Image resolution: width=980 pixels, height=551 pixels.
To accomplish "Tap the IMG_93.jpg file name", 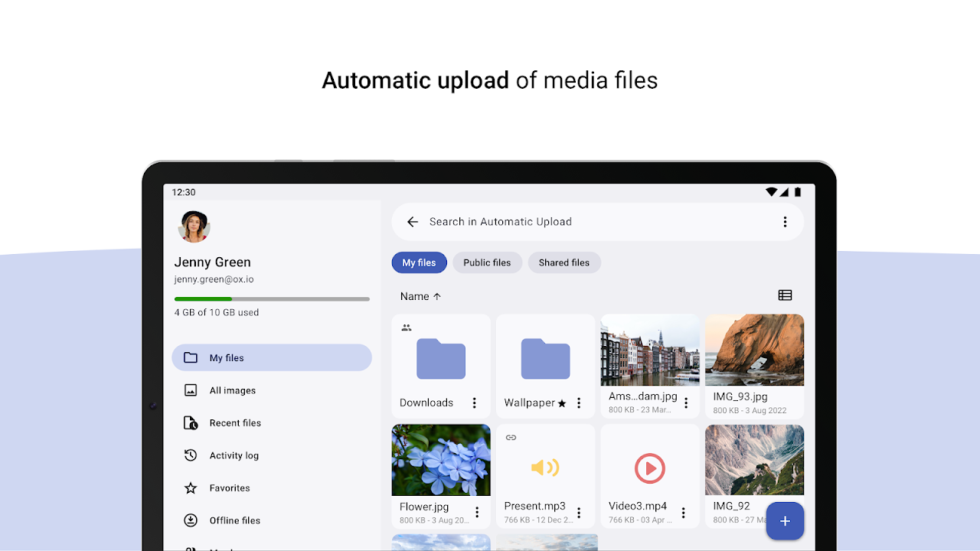I will [740, 396].
